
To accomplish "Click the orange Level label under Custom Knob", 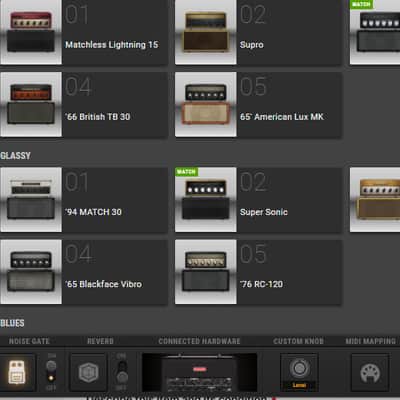I will [x=299, y=385].
